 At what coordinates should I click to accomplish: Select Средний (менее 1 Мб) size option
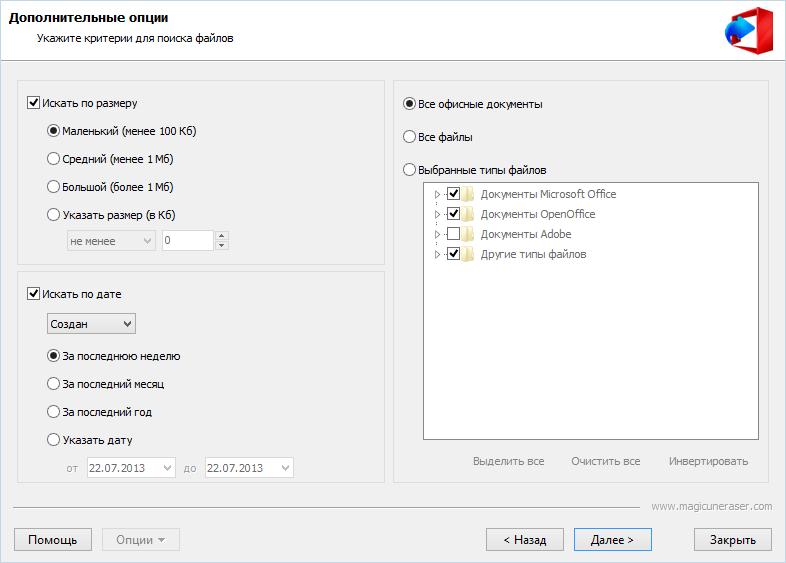(54, 158)
